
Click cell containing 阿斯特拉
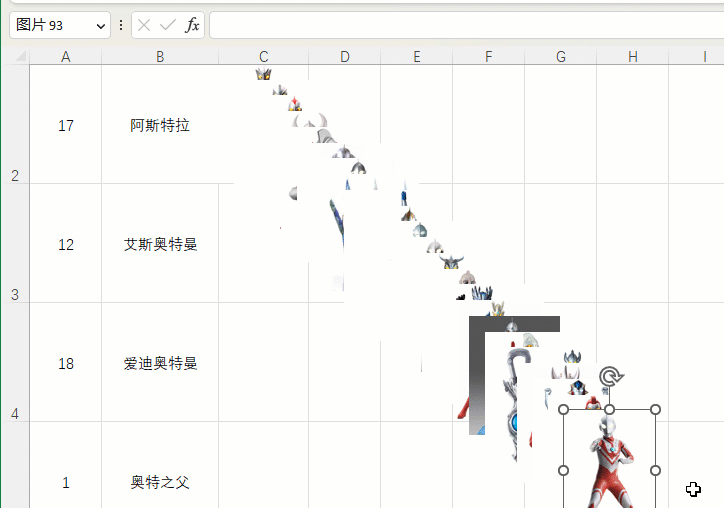(x=160, y=125)
